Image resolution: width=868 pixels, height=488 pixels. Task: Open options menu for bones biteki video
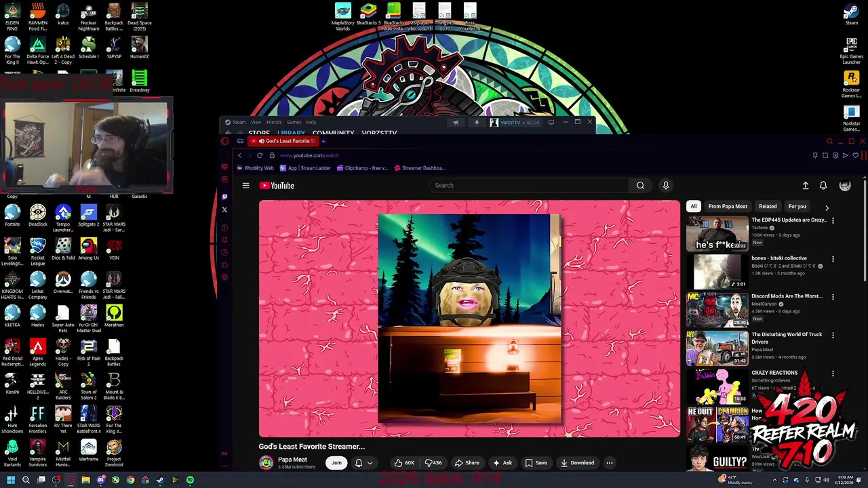click(833, 259)
